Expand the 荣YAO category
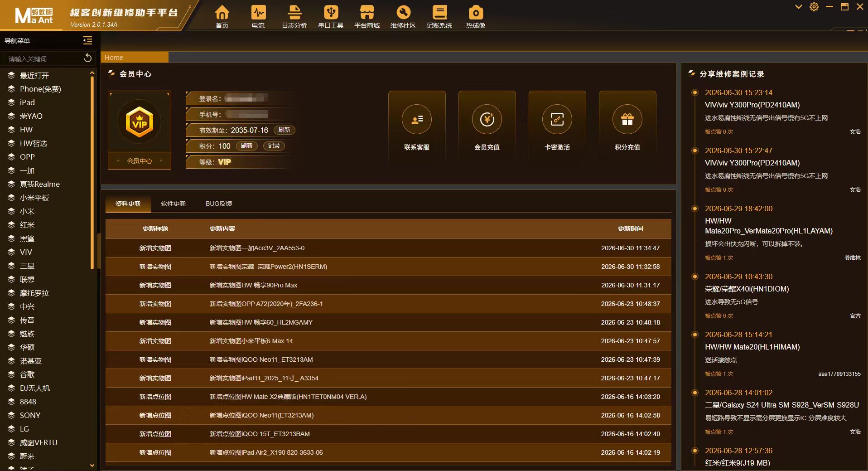This screenshot has width=868, height=471. point(31,116)
